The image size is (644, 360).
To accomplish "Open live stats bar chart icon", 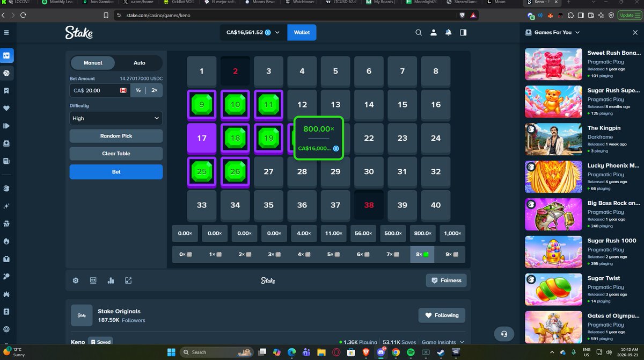I will (x=111, y=280).
